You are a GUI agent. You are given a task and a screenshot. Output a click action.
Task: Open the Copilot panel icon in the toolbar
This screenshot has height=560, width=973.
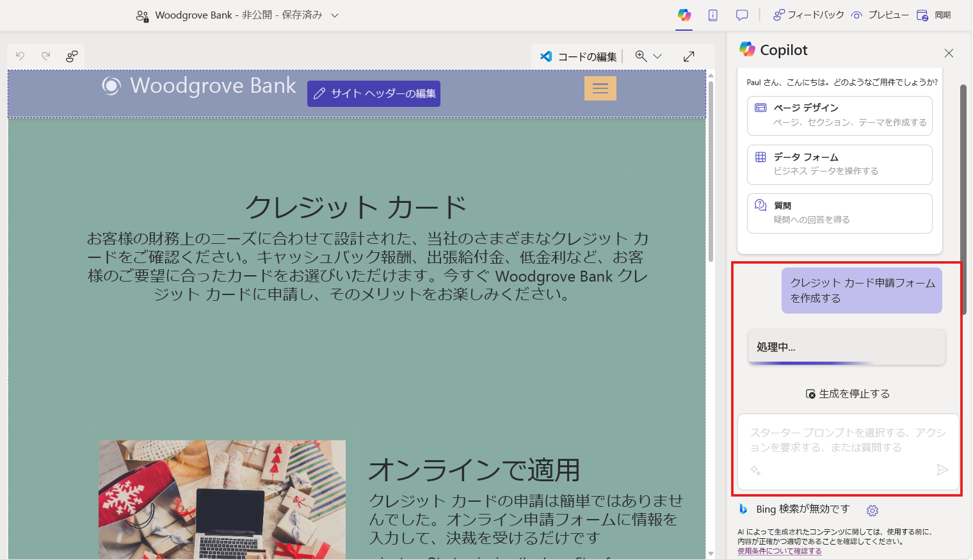[x=684, y=15]
